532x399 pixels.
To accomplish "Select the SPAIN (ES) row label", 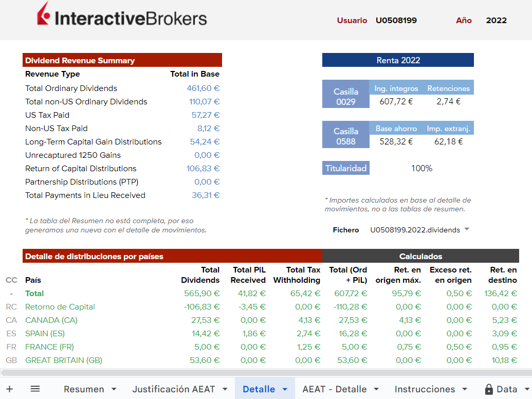I will coord(45,334).
